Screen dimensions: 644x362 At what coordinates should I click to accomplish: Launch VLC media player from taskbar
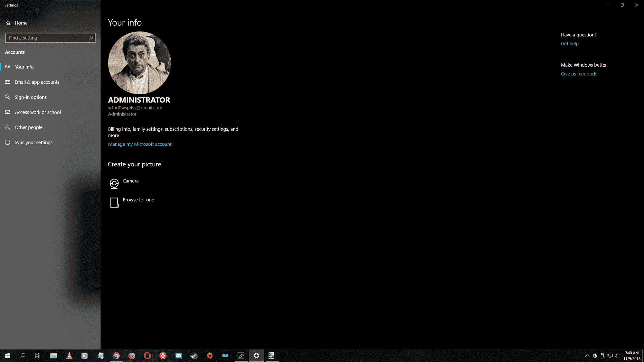tap(69, 356)
